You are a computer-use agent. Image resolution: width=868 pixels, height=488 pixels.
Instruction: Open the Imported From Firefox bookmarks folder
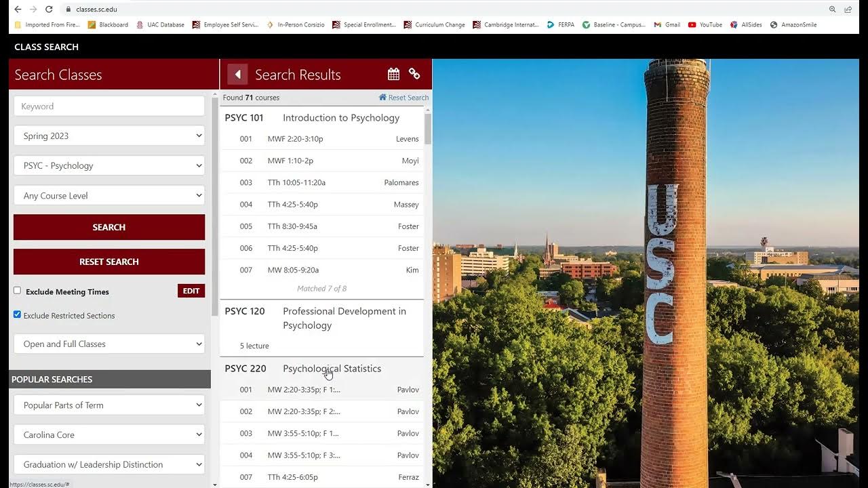46,24
